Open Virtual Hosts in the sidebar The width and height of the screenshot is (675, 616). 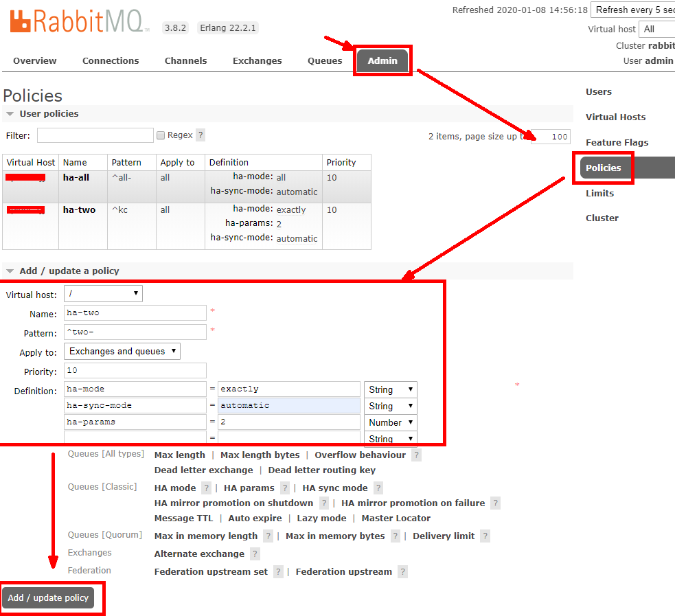[615, 117]
